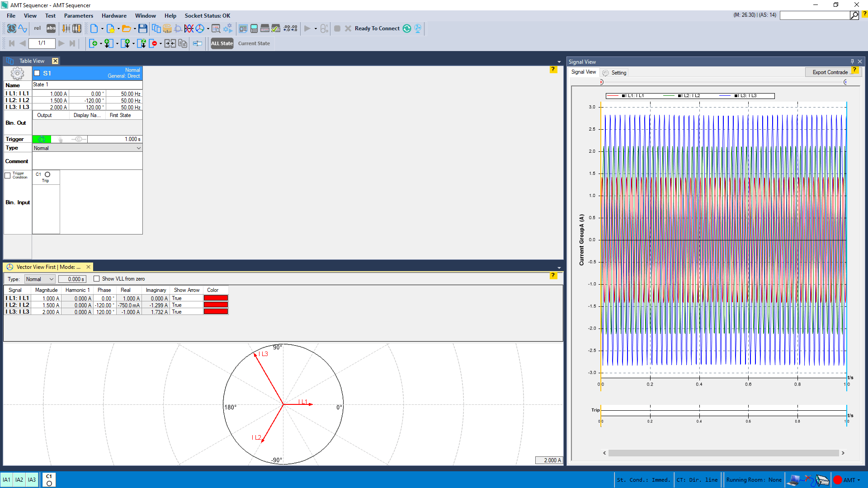Screen dimensions: 868x488
Task: Click the calculator toolbar icon
Action: click(x=254, y=28)
